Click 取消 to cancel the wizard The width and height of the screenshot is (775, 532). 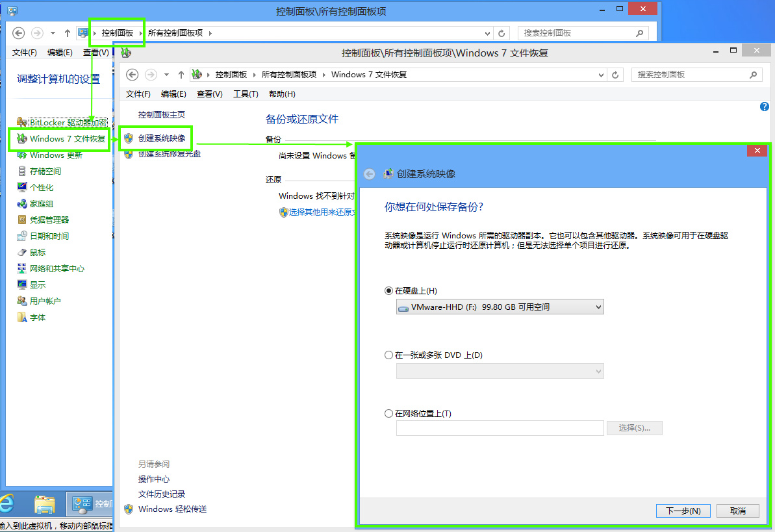[x=737, y=511]
